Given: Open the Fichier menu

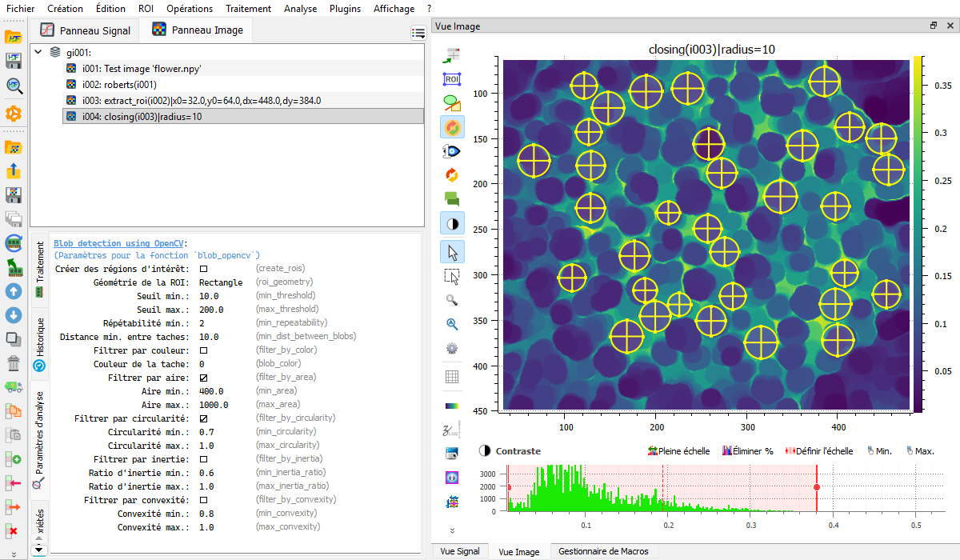Looking at the screenshot, I should pyautogui.click(x=20, y=9).
